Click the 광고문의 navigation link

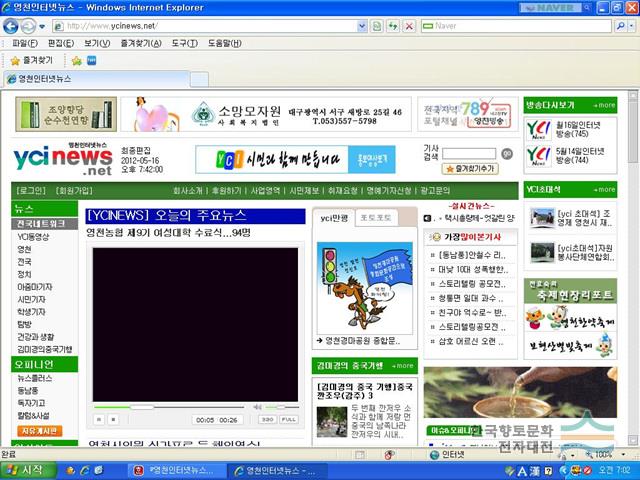435,191
